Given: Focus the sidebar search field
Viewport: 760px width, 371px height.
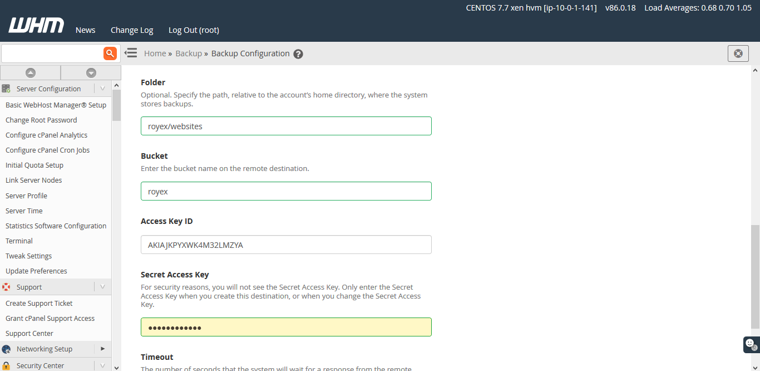Looking at the screenshot, I should tap(52, 53).
